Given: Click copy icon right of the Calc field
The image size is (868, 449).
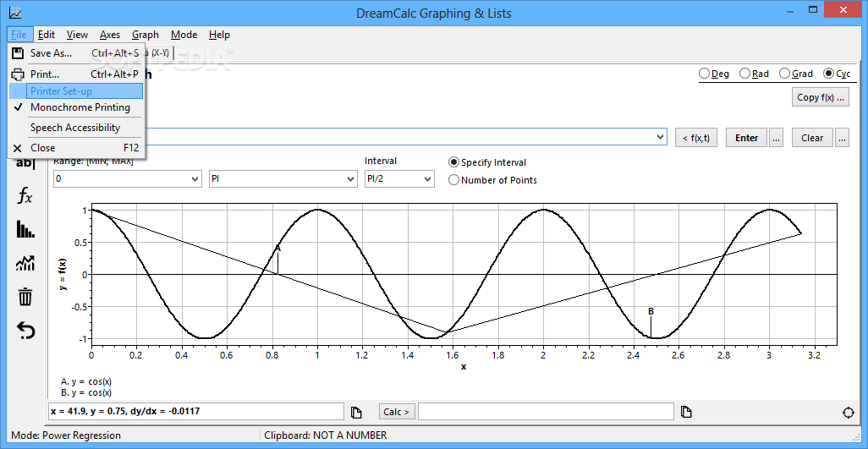Looking at the screenshot, I should pyautogui.click(x=686, y=412).
